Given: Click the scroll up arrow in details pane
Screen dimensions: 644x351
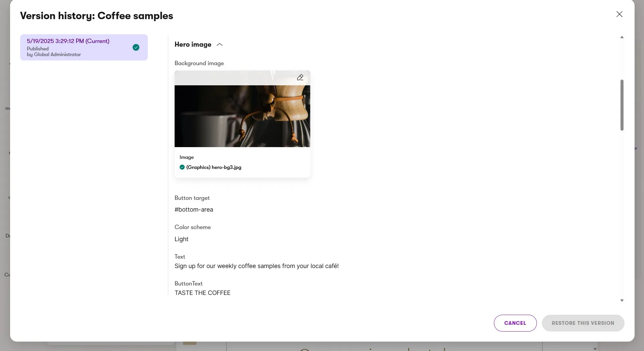Looking at the screenshot, I should [622, 37].
